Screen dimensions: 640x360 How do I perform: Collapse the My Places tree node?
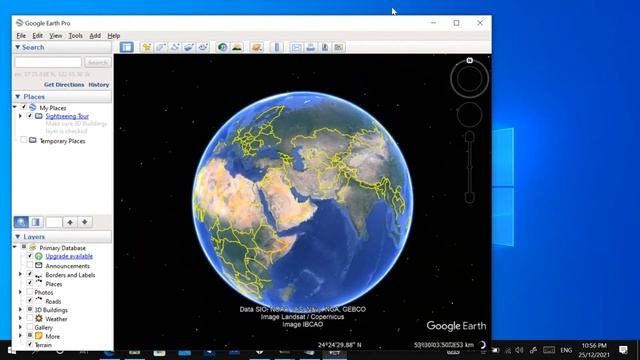coord(15,107)
